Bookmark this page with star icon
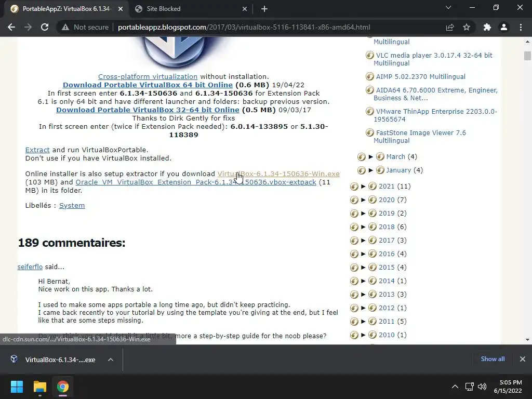Viewport: 532px width, 399px height. [467, 27]
